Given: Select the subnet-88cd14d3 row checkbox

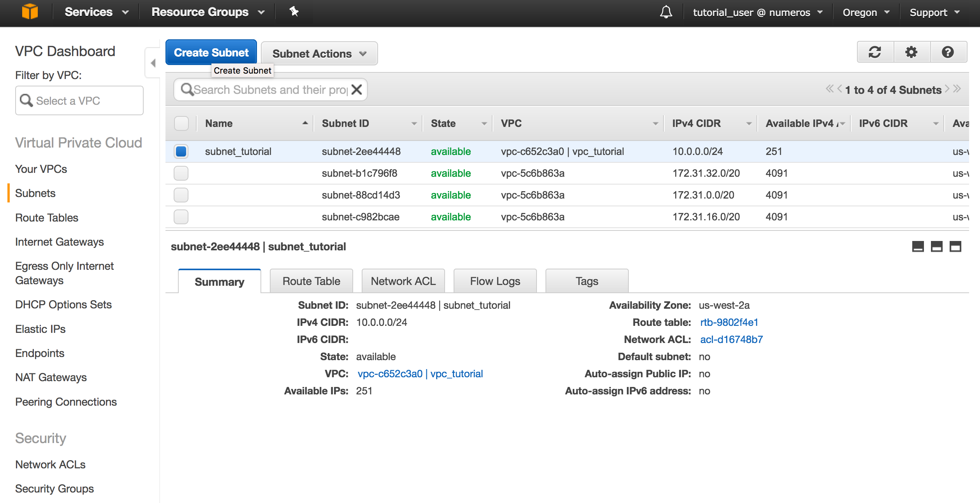Looking at the screenshot, I should (181, 195).
